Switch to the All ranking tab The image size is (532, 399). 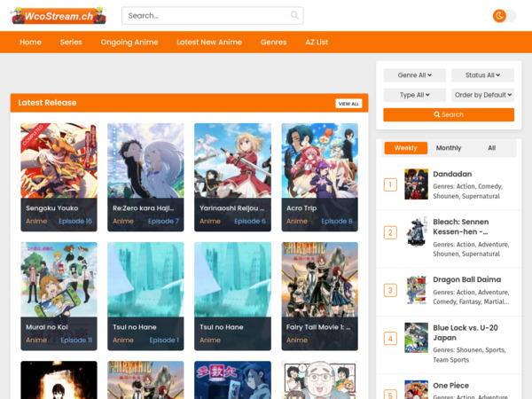(x=491, y=148)
